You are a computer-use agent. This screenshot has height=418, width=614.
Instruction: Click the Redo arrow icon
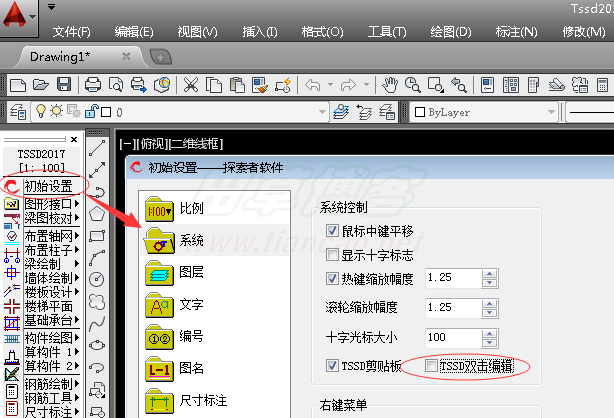(x=348, y=85)
